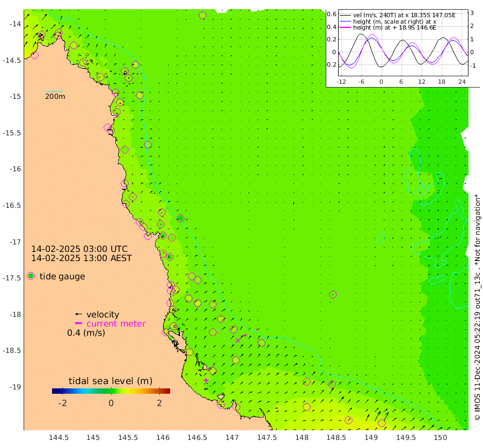Screen dimensions: 483x448
Task: Click the tide gauge legend symbol
Action: [31, 276]
